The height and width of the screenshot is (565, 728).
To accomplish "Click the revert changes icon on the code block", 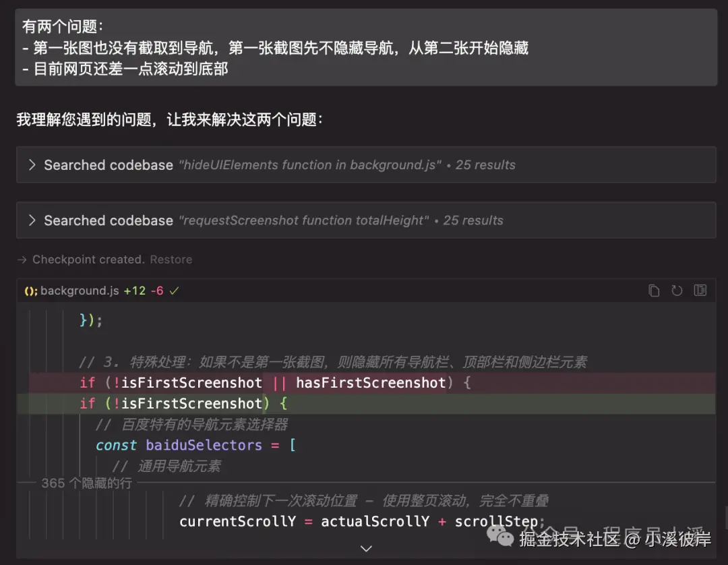I will [x=677, y=290].
